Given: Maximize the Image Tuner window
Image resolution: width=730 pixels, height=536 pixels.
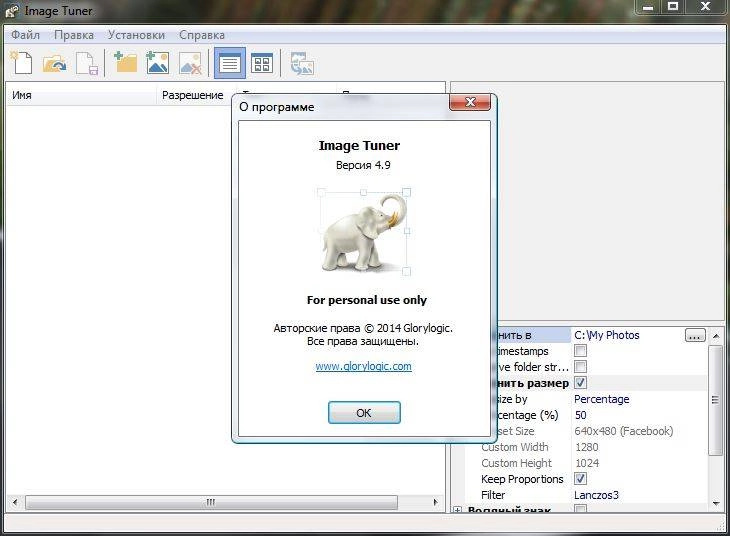Looking at the screenshot, I should pos(673,7).
